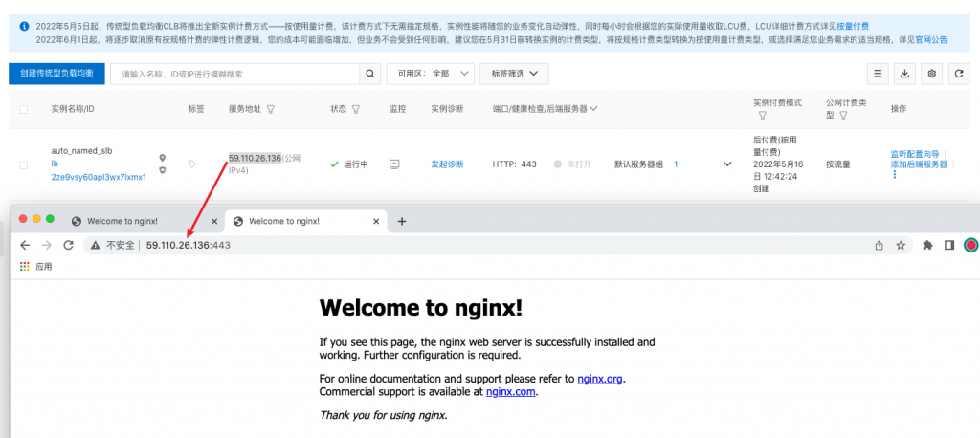Click the 发起诊断 link
Image resolution: width=980 pixels, height=438 pixels.
pos(447,164)
